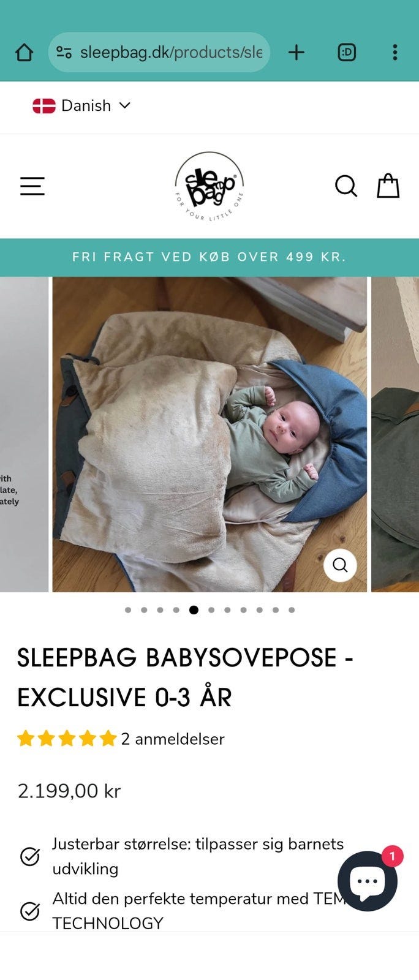Open the Shopify chat bubble
The height and width of the screenshot is (980, 419).
(368, 881)
